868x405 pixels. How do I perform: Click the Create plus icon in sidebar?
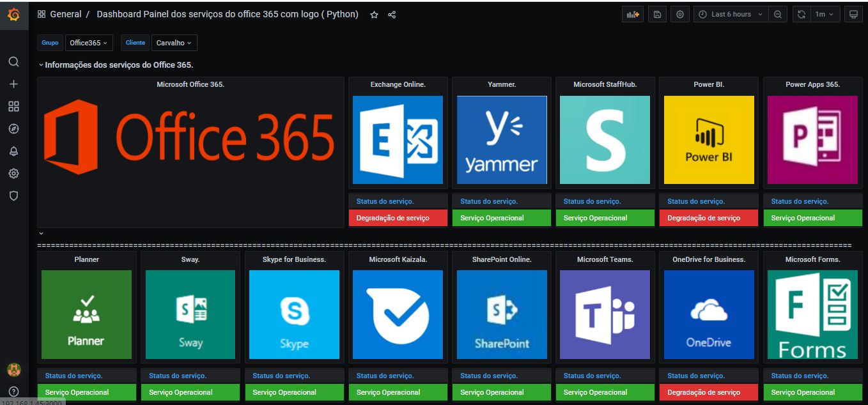pos(13,84)
